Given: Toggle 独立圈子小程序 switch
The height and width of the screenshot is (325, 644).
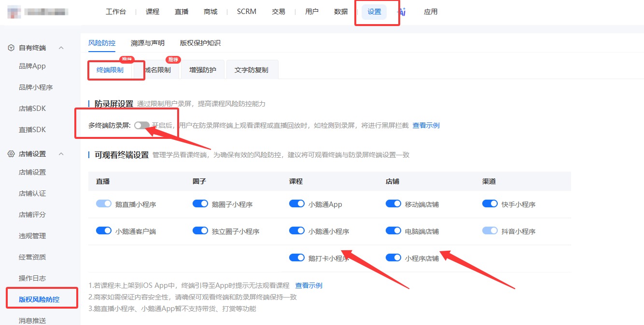Looking at the screenshot, I should point(200,231).
